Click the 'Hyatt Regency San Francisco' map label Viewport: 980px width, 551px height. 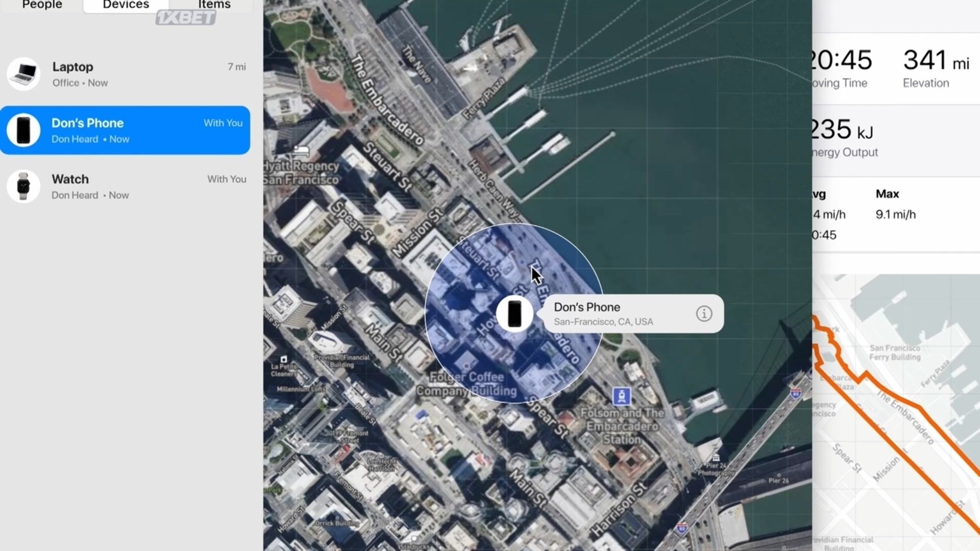(x=301, y=172)
